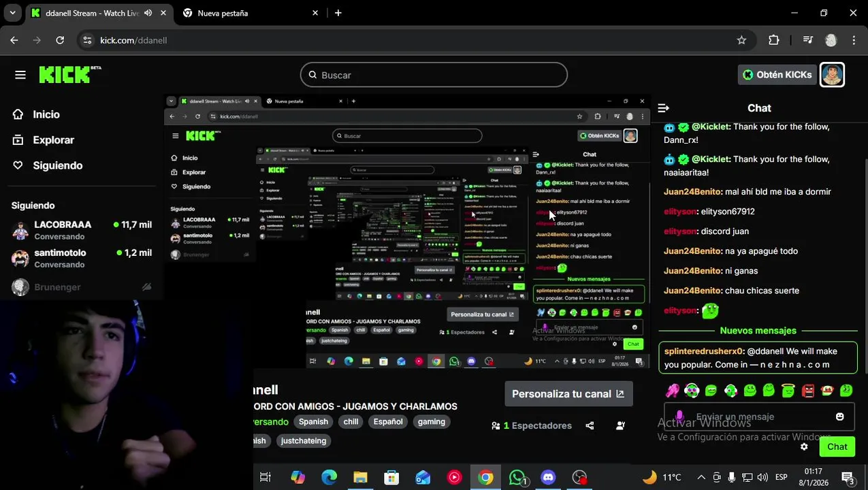Viewport: 868px width, 490px height.
Task: Click the Obtén KICKs button
Action: (777, 75)
